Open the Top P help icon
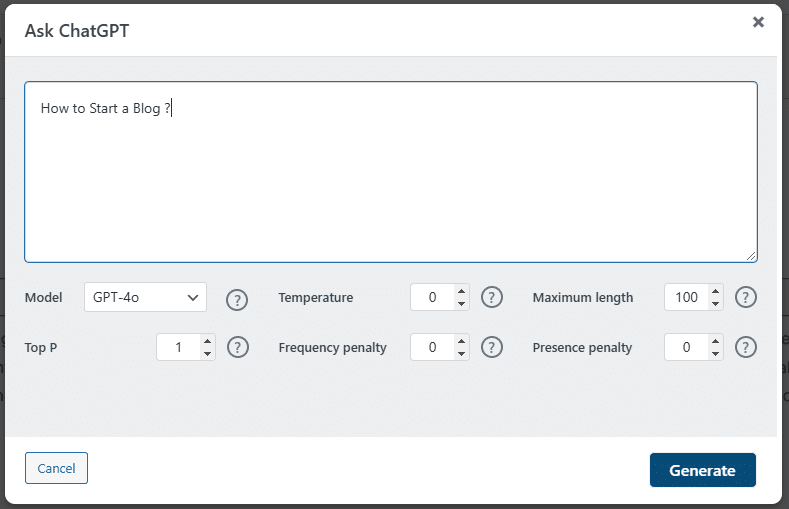This screenshot has height=509, width=789. coord(238,347)
